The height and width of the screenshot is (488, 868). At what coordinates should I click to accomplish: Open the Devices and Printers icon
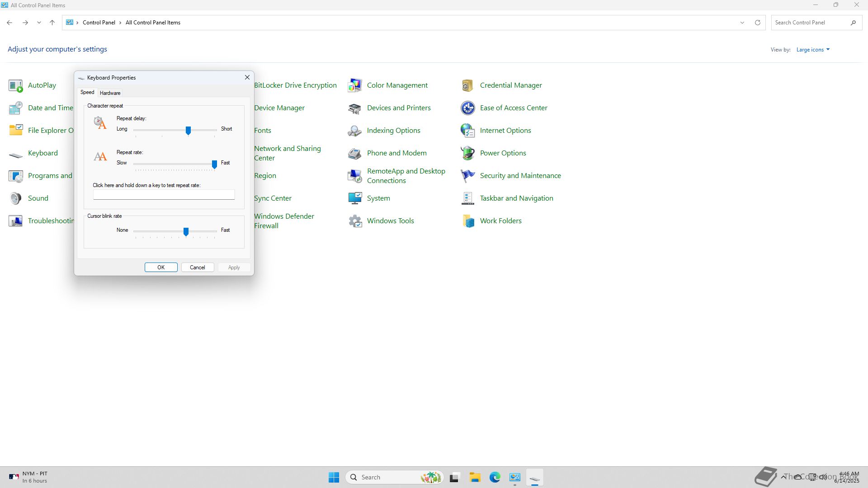[355, 108]
